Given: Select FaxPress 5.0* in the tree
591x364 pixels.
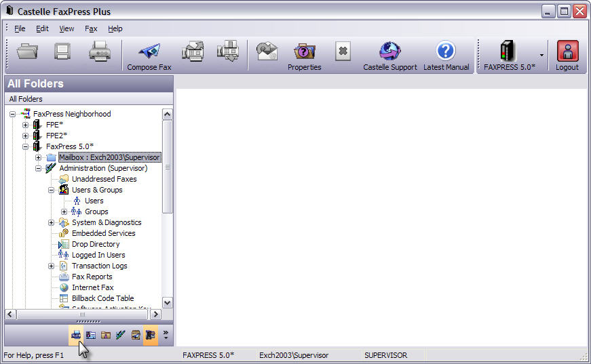Looking at the screenshot, I should (x=70, y=146).
